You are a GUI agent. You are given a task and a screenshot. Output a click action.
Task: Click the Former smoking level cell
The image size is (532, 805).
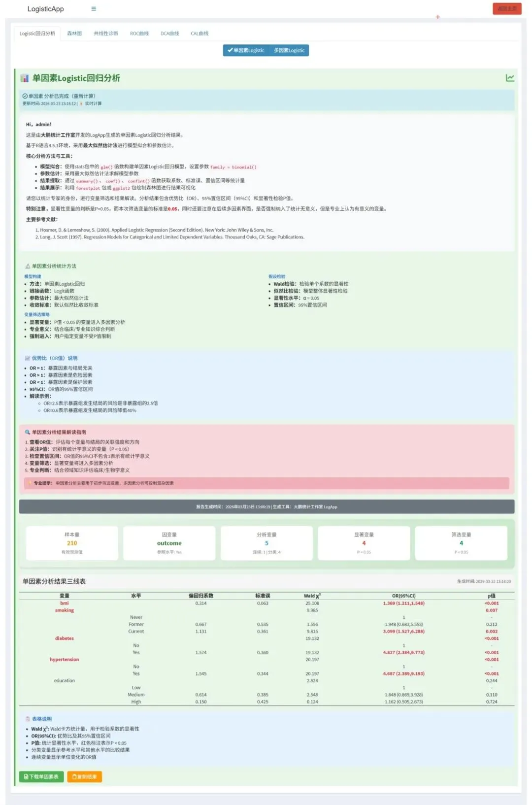(x=136, y=624)
